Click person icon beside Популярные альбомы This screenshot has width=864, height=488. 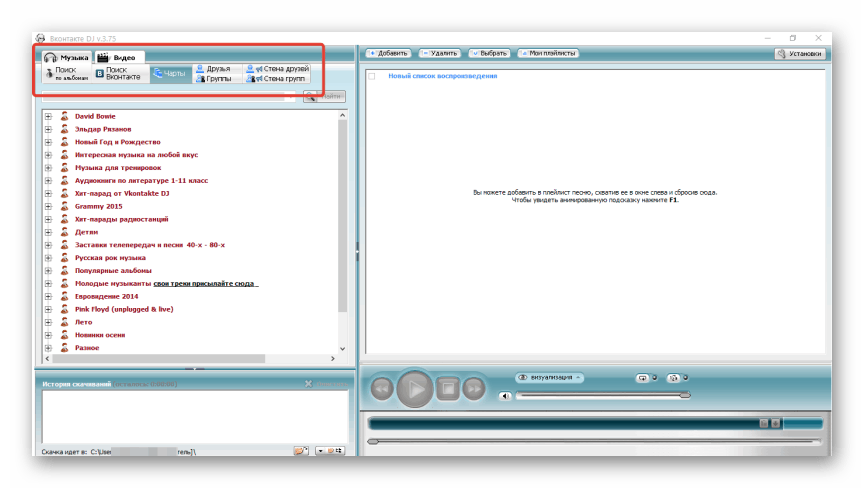point(64,270)
